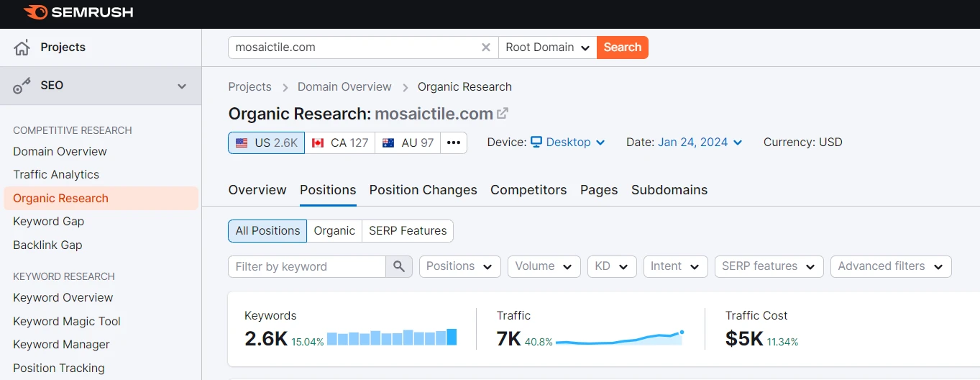Open the SERP features filter dropdown

[x=769, y=266]
